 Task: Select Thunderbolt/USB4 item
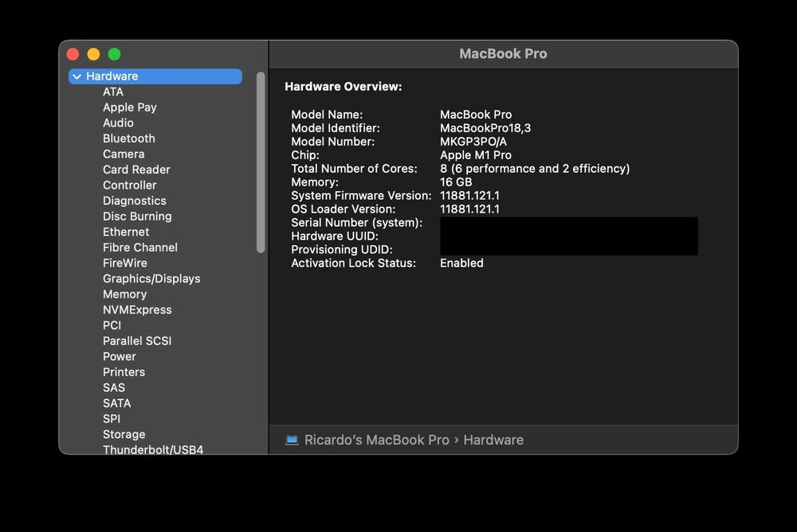point(153,449)
